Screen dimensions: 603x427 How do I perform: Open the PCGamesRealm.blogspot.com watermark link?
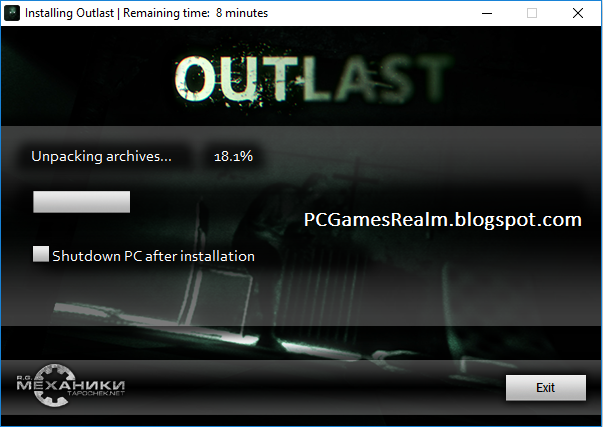click(443, 220)
